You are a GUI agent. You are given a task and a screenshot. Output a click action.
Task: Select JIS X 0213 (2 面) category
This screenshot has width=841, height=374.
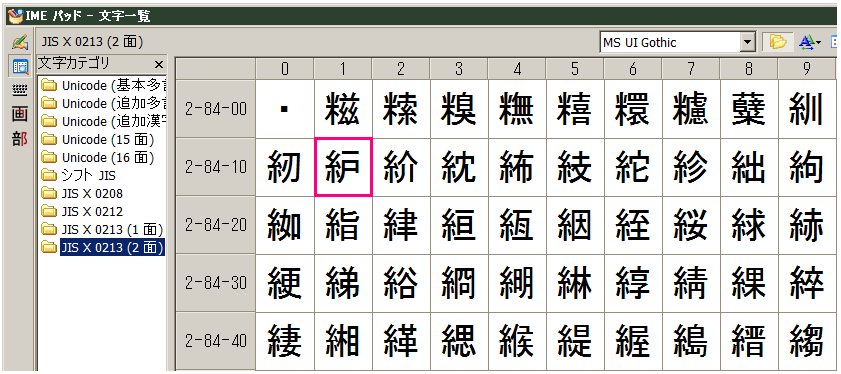102,247
